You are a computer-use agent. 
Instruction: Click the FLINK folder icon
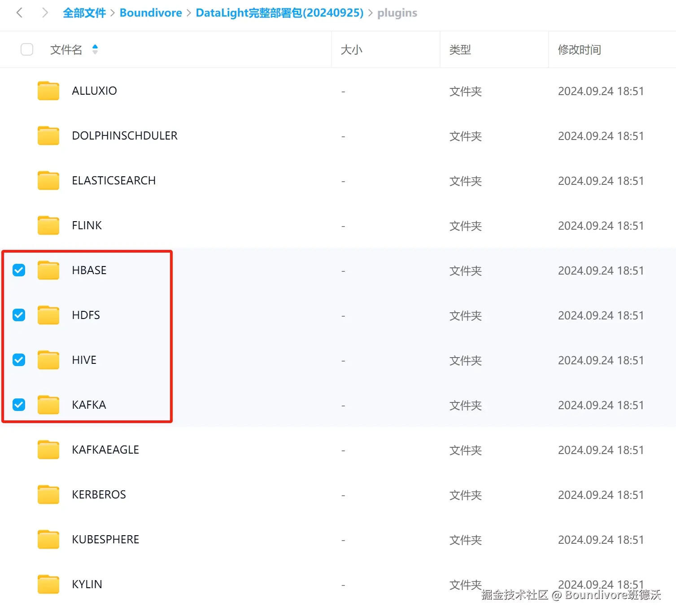pyautogui.click(x=48, y=225)
